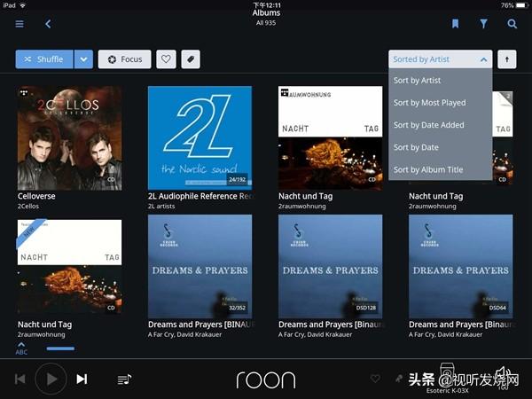532x399 pixels.
Task: Skip to the previous track
Action: coord(20,379)
